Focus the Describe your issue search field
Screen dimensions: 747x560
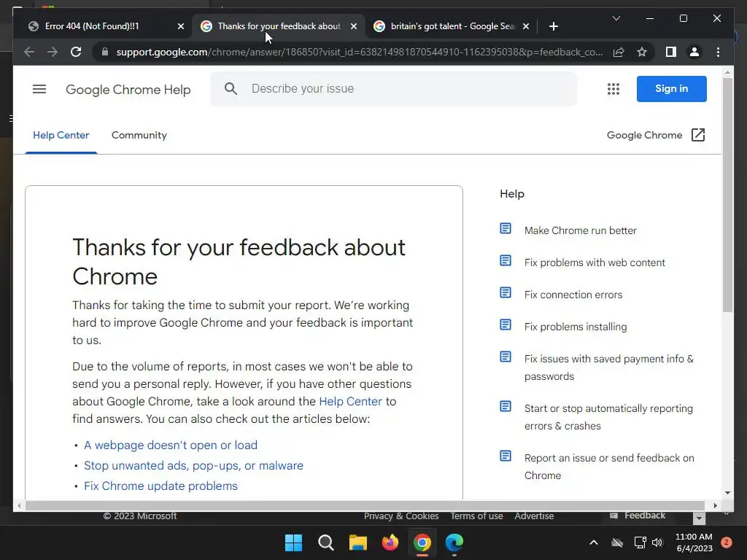393,88
